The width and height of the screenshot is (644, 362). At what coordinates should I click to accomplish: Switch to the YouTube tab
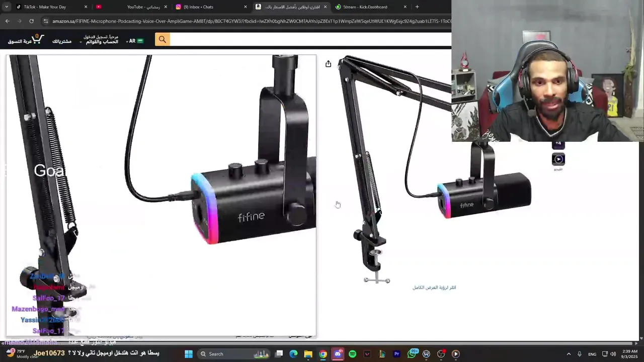tap(131, 7)
